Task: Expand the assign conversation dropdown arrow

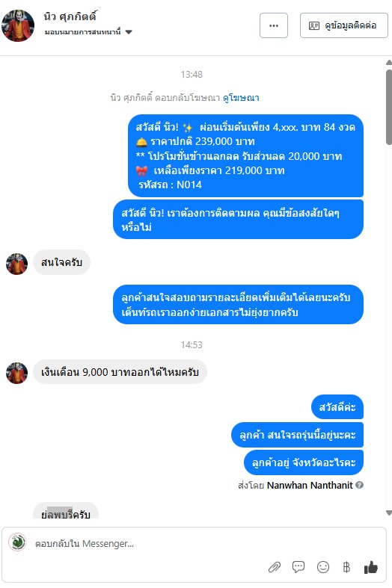Action: [x=129, y=32]
